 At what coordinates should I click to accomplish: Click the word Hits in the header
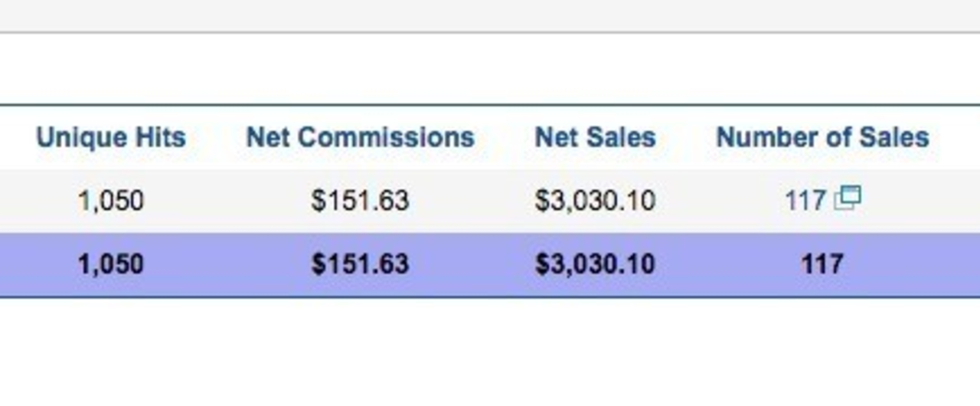point(158,137)
